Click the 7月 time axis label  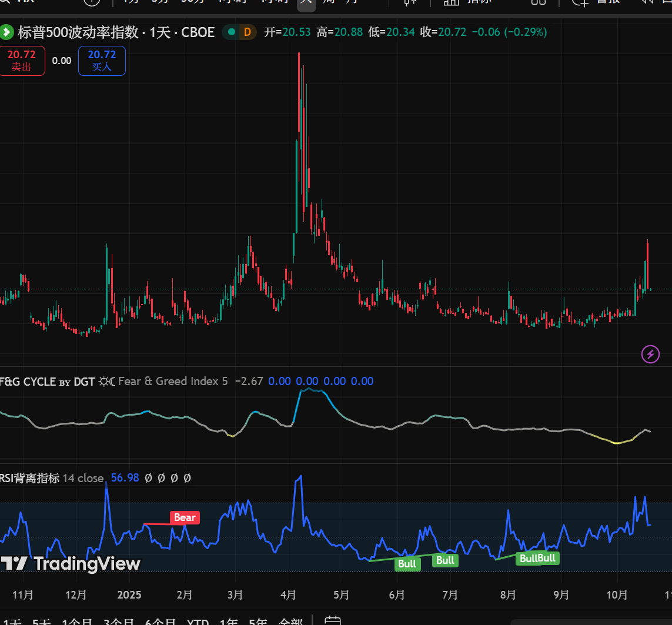pyautogui.click(x=450, y=595)
